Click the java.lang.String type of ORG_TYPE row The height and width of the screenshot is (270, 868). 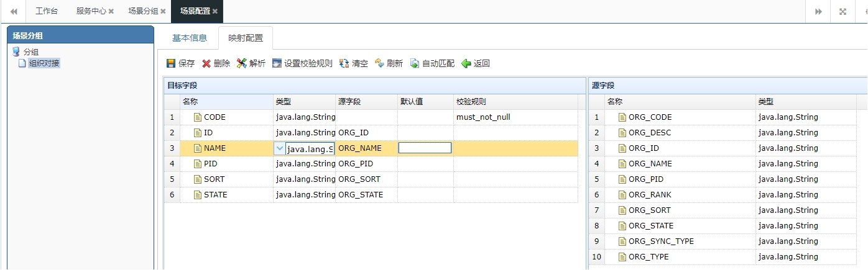pyautogui.click(x=788, y=257)
